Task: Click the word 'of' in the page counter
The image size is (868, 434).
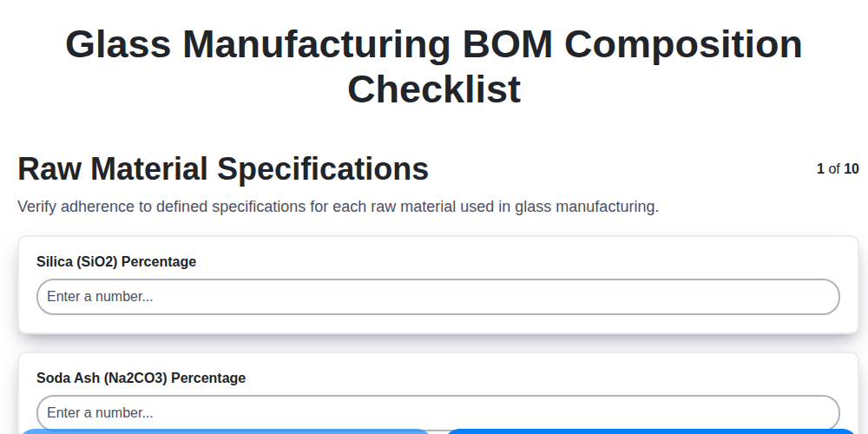Action: click(x=834, y=168)
